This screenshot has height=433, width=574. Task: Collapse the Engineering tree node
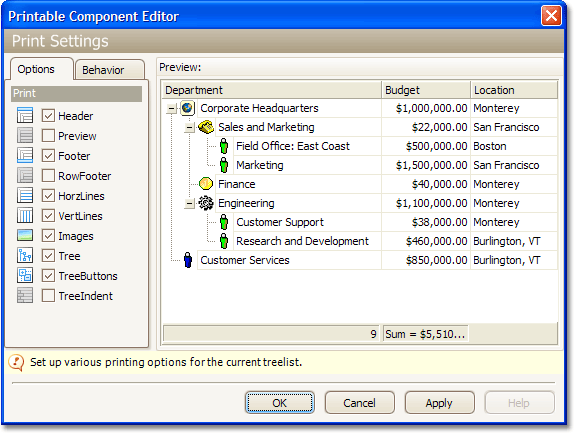tap(189, 204)
